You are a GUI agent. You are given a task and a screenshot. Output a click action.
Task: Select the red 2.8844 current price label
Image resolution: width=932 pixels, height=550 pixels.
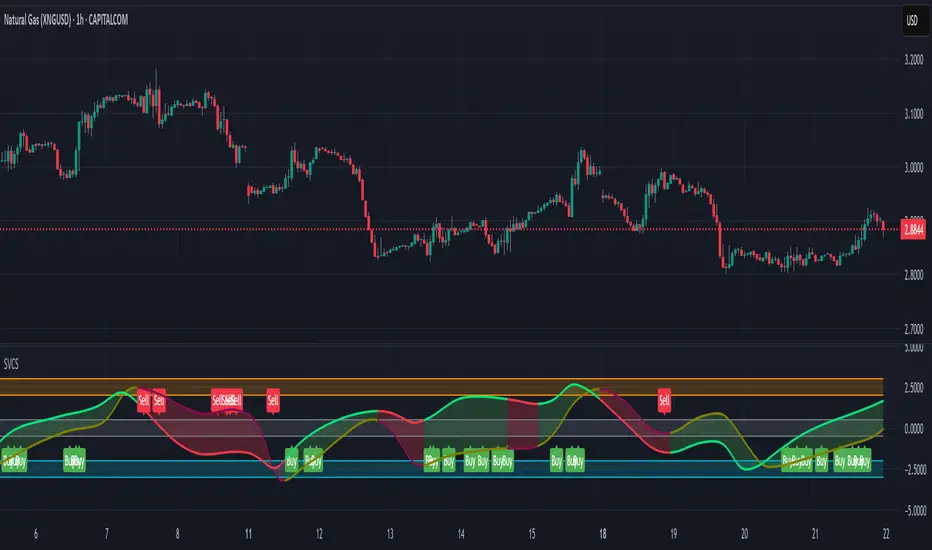pos(913,229)
